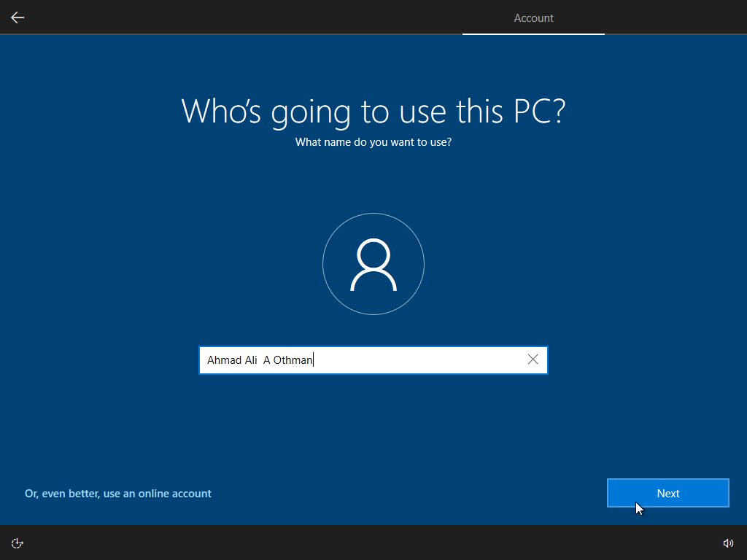
Task: Open the volume control speaker icon
Action: tap(728, 542)
